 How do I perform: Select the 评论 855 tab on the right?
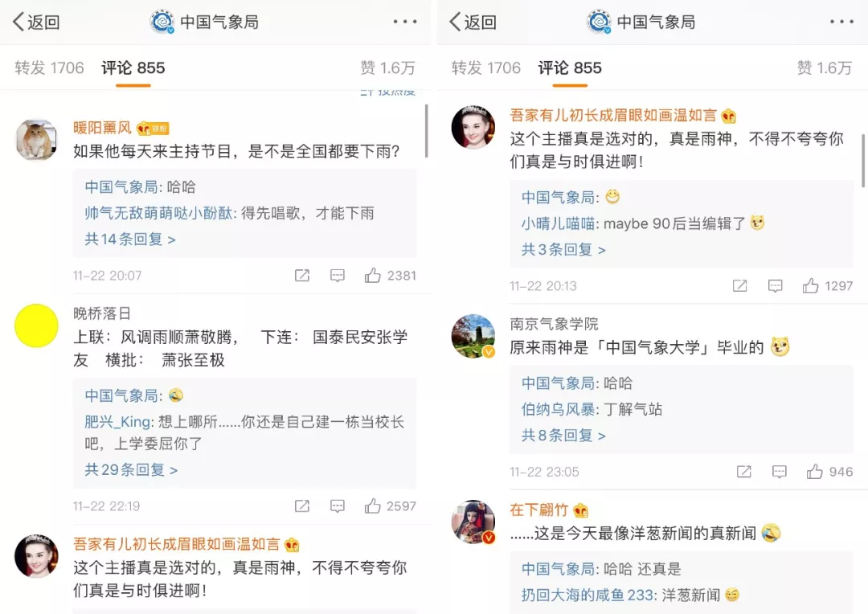570,68
